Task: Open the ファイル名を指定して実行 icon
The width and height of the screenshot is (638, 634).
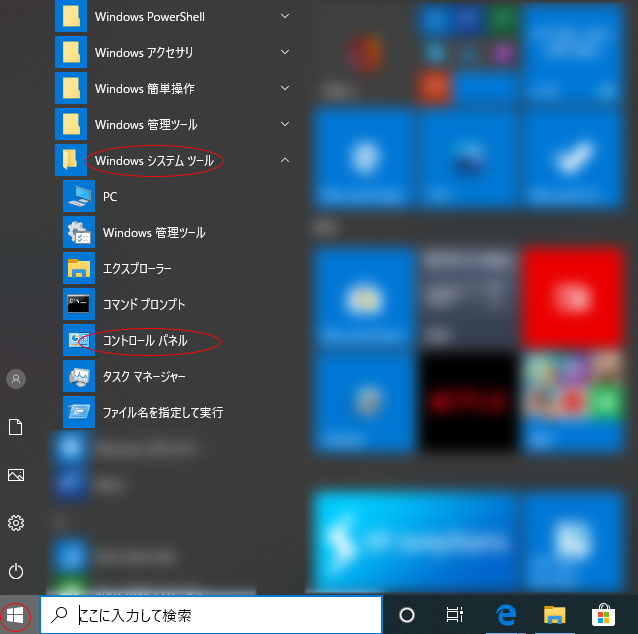Action: tap(79, 412)
